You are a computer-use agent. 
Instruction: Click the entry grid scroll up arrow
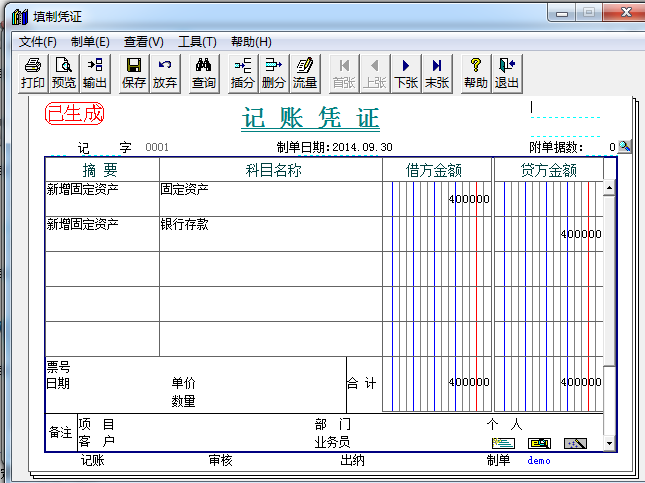[609, 188]
